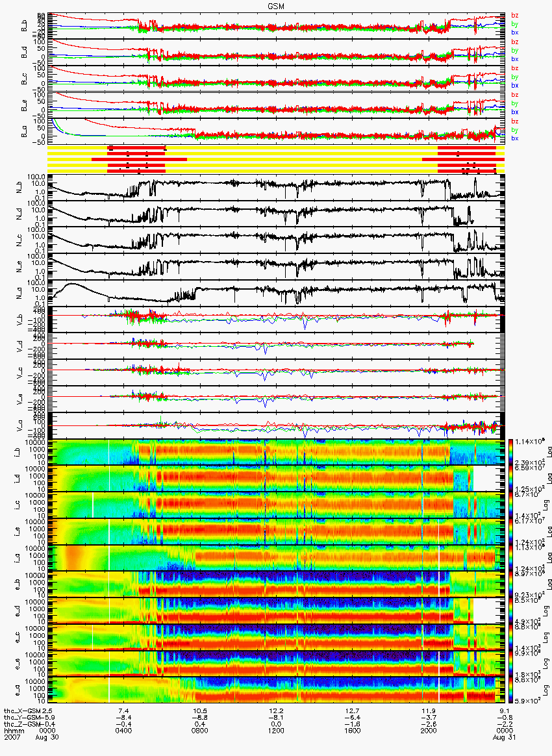Click the i_a spectrogram color bar
Image resolution: width=552 pixels, height=756 pixels.
tap(510, 559)
